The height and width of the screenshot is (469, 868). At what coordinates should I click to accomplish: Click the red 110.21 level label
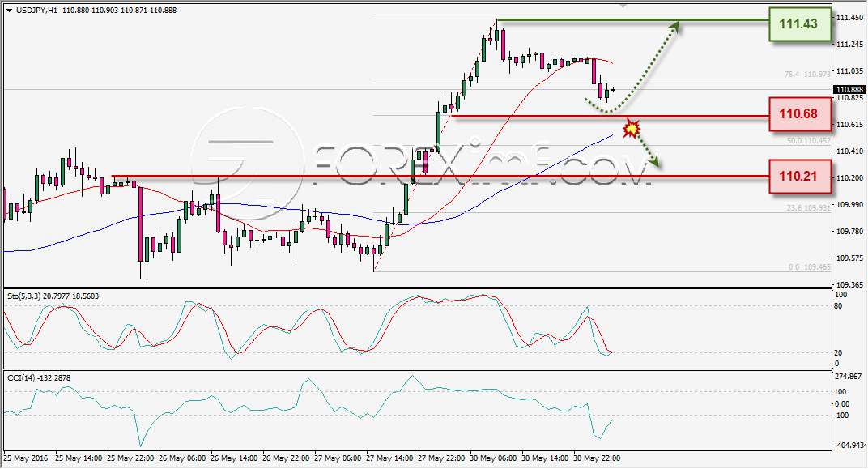point(800,177)
